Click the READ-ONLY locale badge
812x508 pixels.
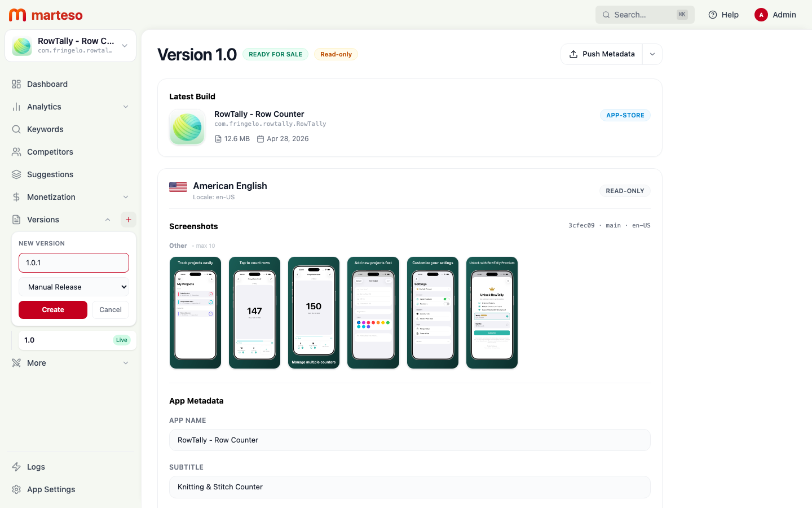pyautogui.click(x=625, y=191)
